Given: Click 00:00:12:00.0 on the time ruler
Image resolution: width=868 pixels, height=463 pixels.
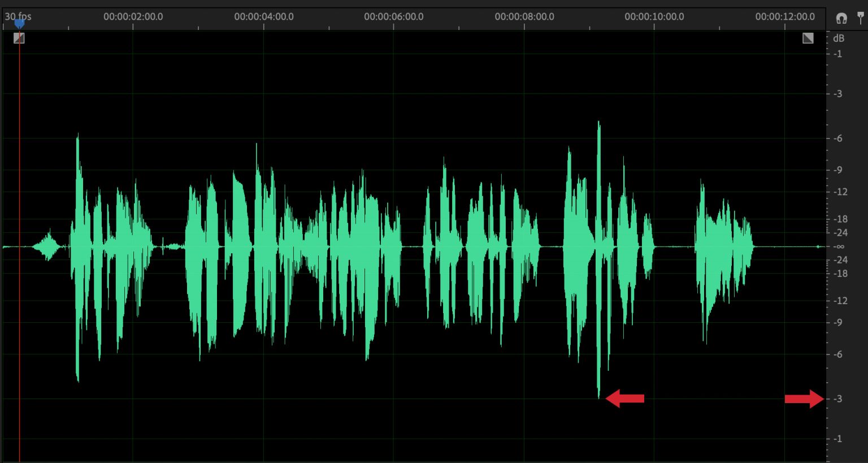Looking at the screenshot, I should tap(785, 16).
